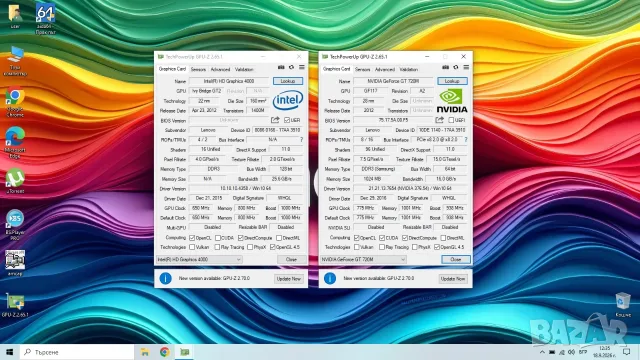Toggle DirectML checkbox in Intel window

pos(279,238)
